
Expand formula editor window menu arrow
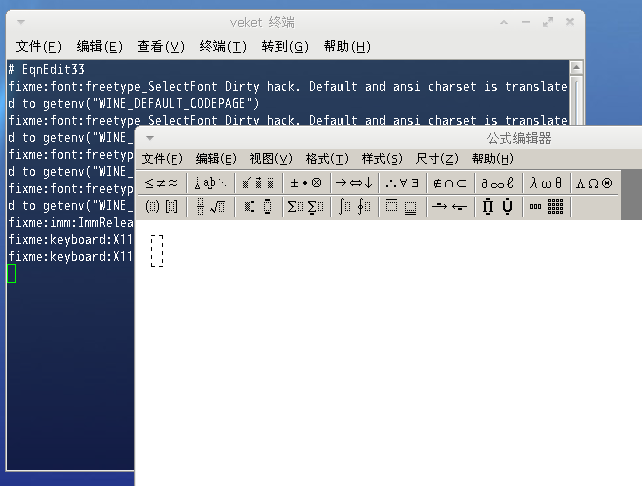coord(150,138)
